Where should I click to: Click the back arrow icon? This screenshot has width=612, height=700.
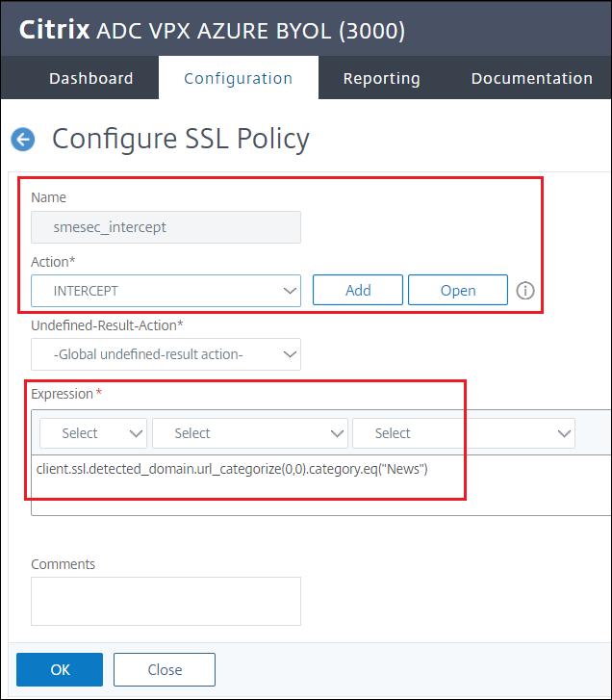[x=22, y=140]
